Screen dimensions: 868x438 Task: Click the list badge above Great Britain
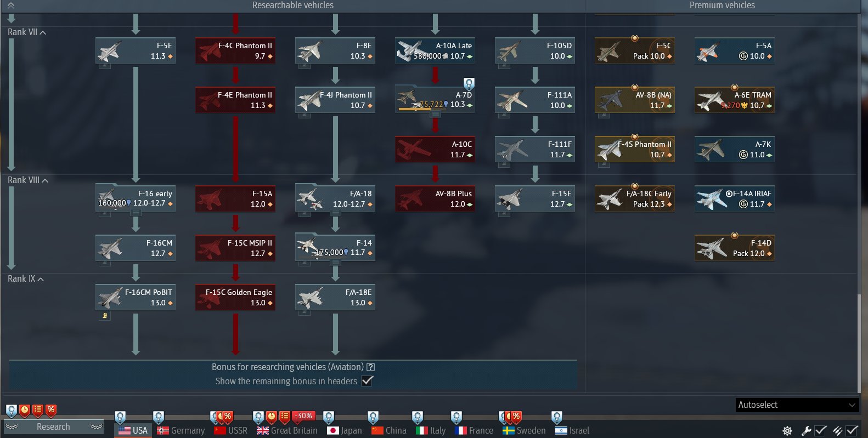[x=285, y=417]
